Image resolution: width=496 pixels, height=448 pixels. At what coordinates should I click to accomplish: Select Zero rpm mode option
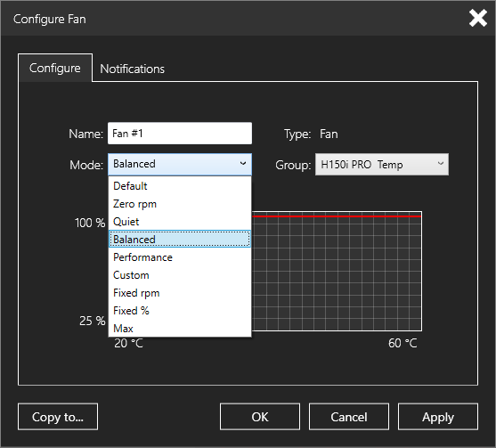[180, 204]
